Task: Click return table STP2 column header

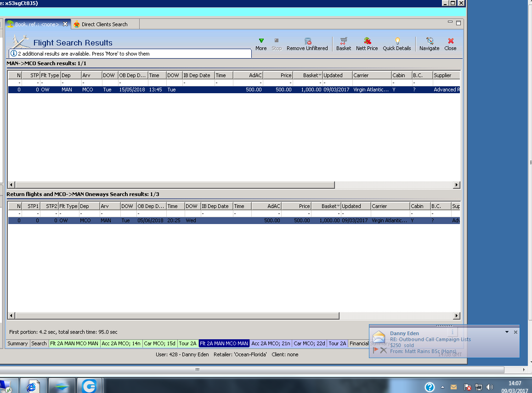Action: [50, 206]
